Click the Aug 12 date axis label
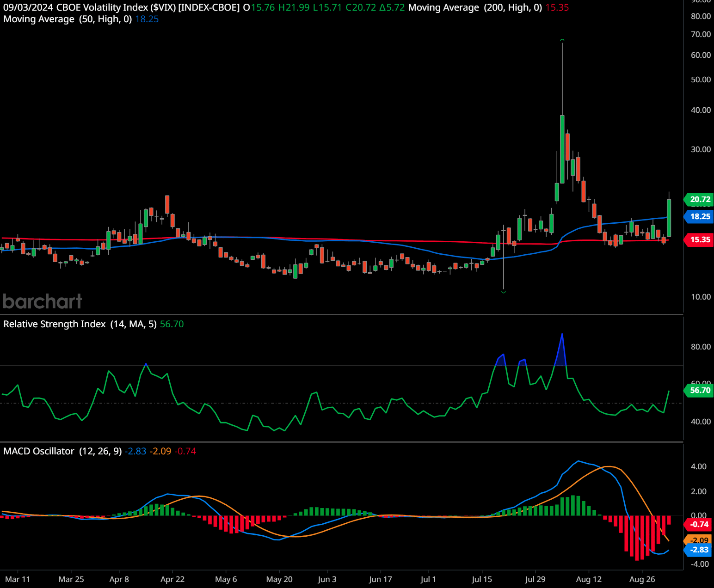714x588 pixels. [x=589, y=579]
